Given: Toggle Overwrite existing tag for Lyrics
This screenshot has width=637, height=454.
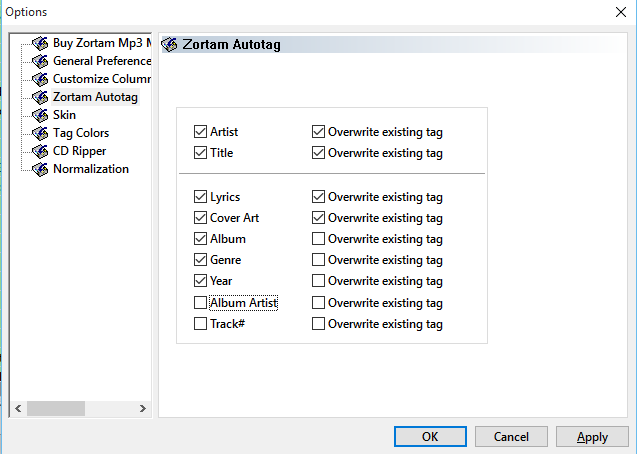Looking at the screenshot, I should (x=318, y=197).
